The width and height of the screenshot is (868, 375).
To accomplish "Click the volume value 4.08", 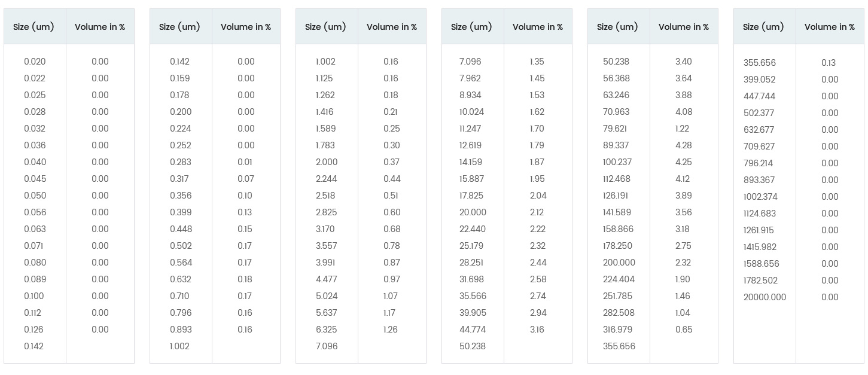I will (x=684, y=112).
